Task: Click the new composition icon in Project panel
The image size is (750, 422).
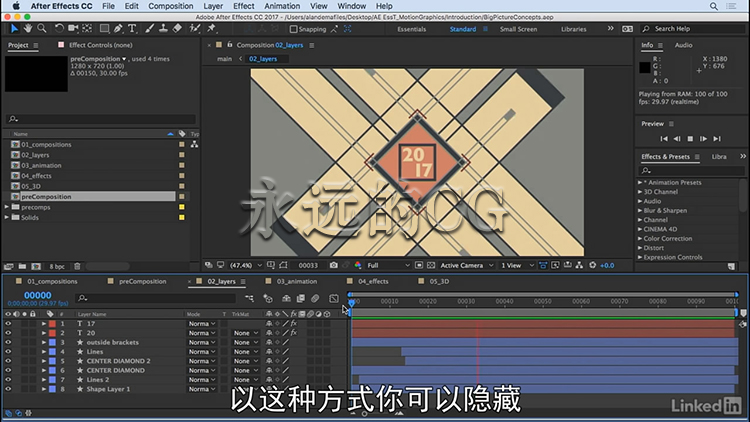Action: (x=36, y=266)
